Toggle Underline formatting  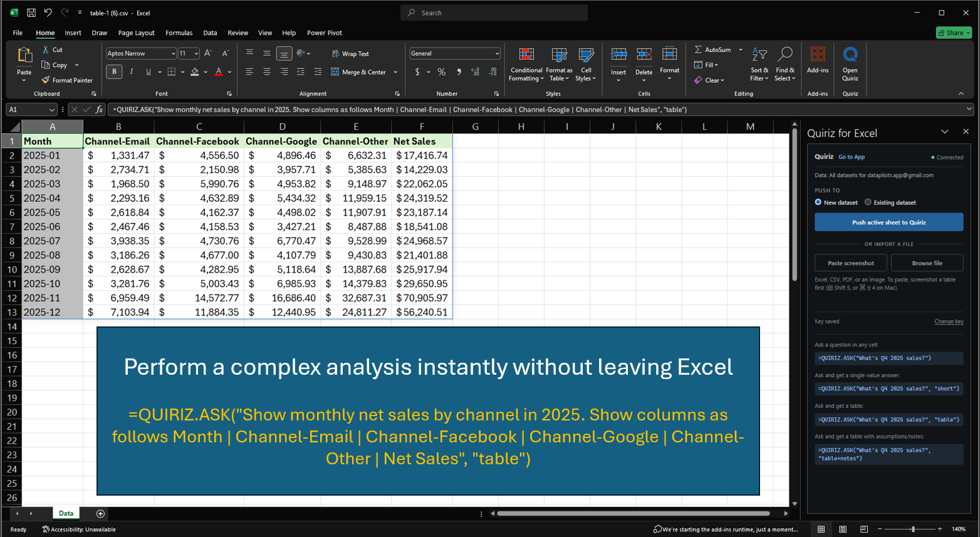149,72
